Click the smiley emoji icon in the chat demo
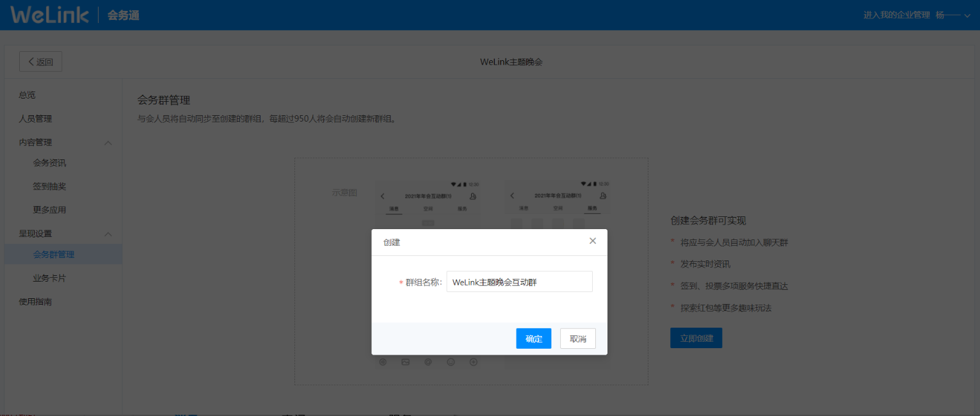 point(451,362)
